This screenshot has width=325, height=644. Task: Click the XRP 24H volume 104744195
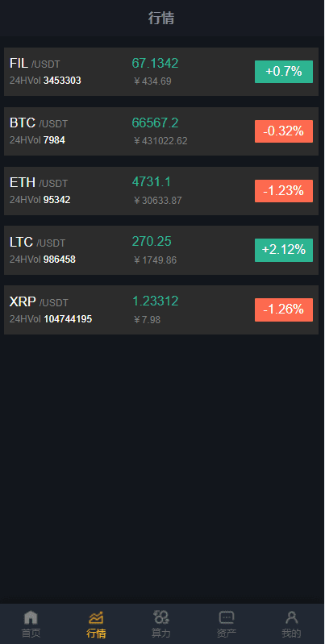click(68, 319)
